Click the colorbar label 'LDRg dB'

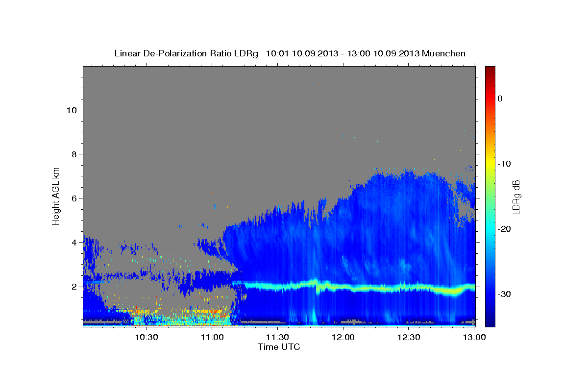click(516, 197)
